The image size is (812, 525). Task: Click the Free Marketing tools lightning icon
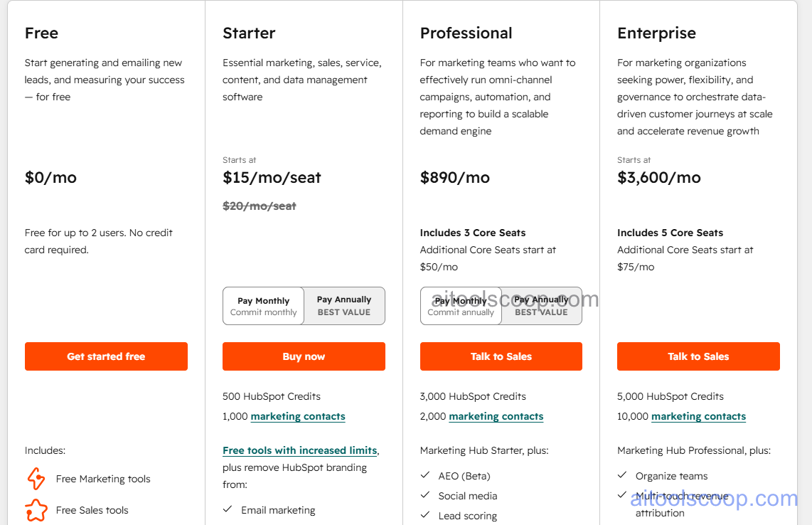pyautogui.click(x=36, y=479)
